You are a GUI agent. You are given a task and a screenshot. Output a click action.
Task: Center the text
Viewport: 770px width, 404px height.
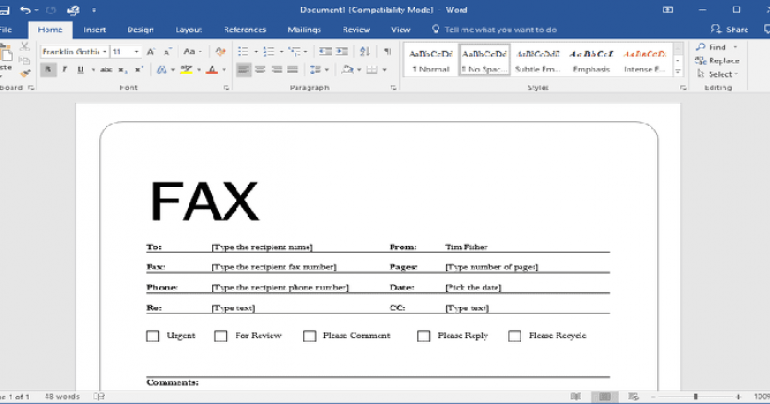260,70
